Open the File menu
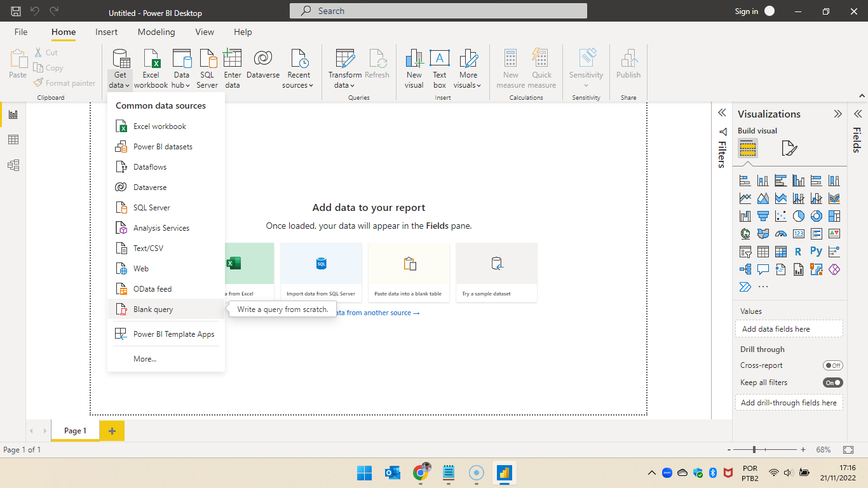The width and height of the screenshot is (868, 488). pos(21,32)
